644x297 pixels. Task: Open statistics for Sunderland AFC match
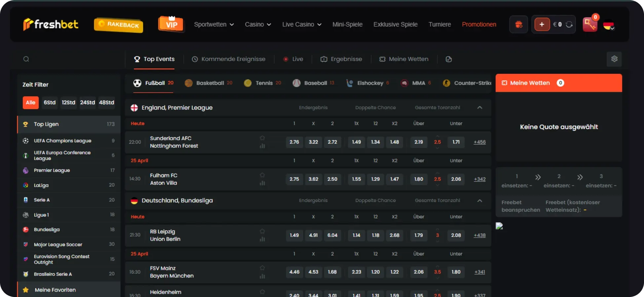262,146
